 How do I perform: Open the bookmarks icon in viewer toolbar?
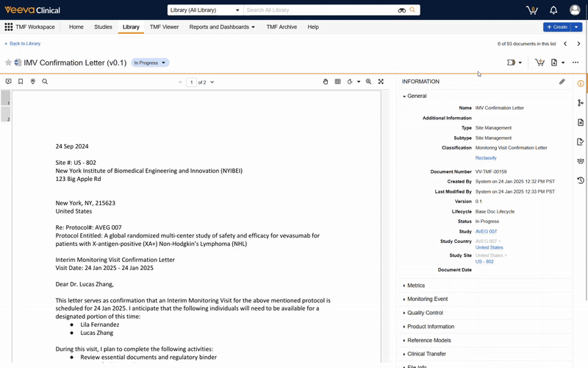(21, 82)
